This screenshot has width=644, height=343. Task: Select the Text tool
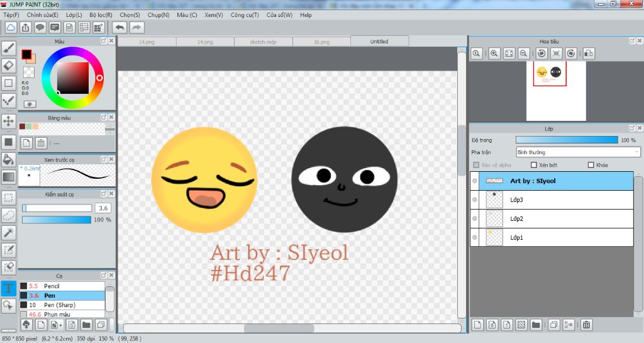9,288
